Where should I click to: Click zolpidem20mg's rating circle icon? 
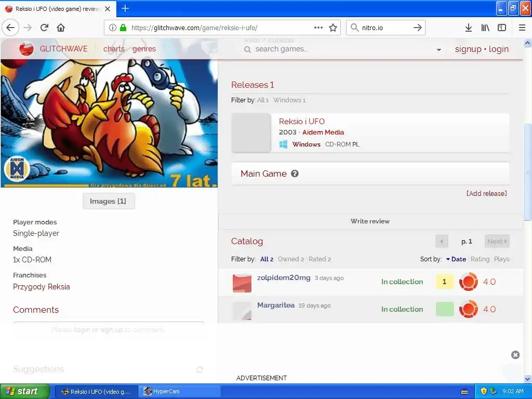tap(468, 282)
